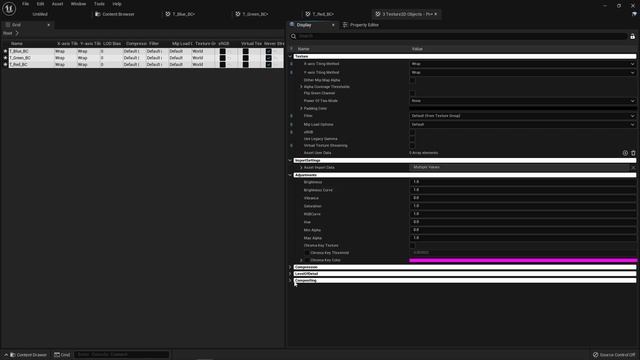Sort by the LOD Bias column header

[112, 44]
